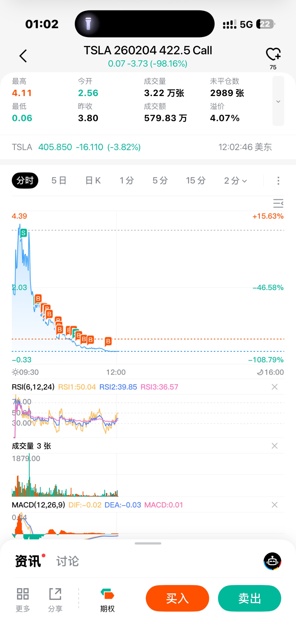Tap the 分享 share icon

point(55,594)
